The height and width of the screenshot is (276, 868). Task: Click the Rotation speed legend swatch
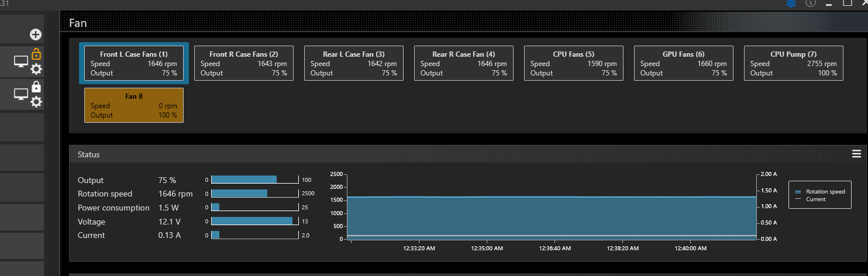[798, 192]
